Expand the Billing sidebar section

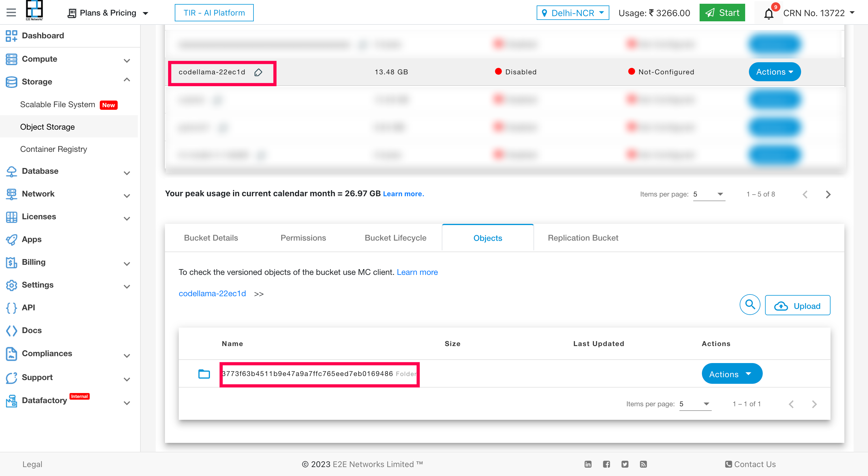pyautogui.click(x=127, y=264)
